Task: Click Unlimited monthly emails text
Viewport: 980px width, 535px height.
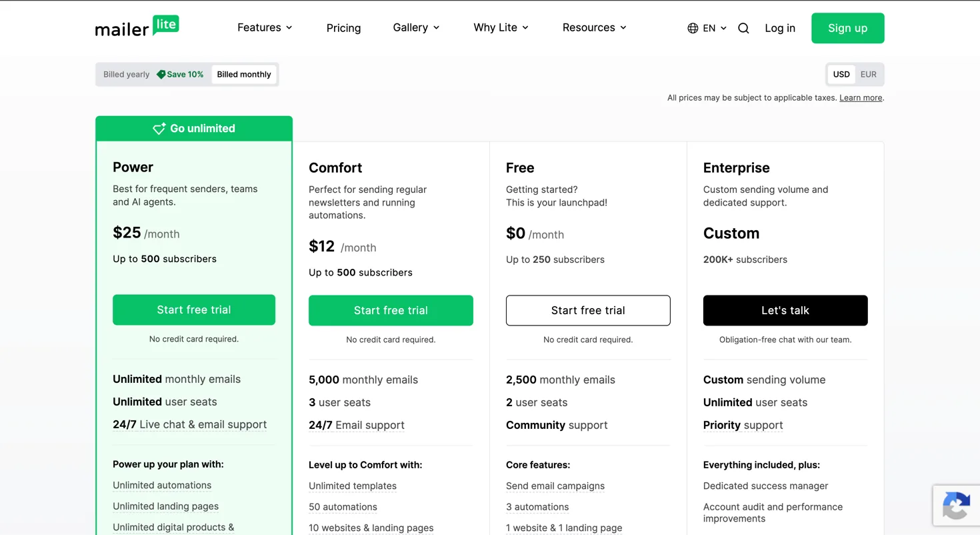Action: tap(177, 379)
